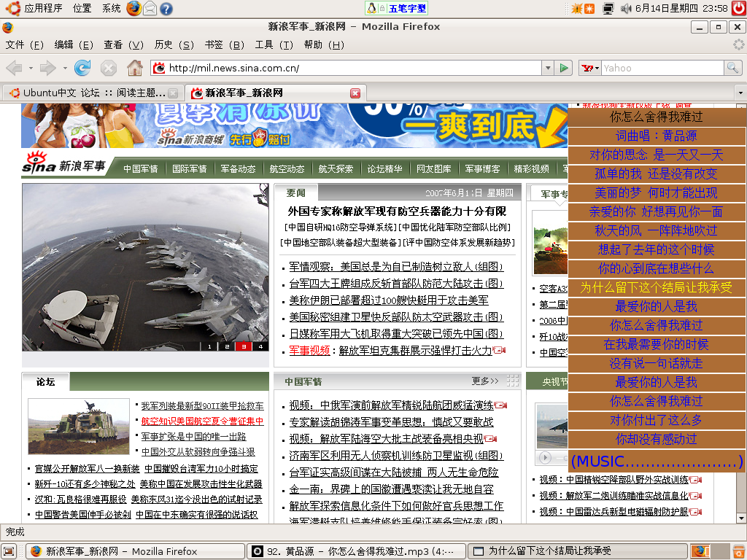747x560 pixels.
Task: Click the 航天探索 navigation link
Action: click(336, 168)
